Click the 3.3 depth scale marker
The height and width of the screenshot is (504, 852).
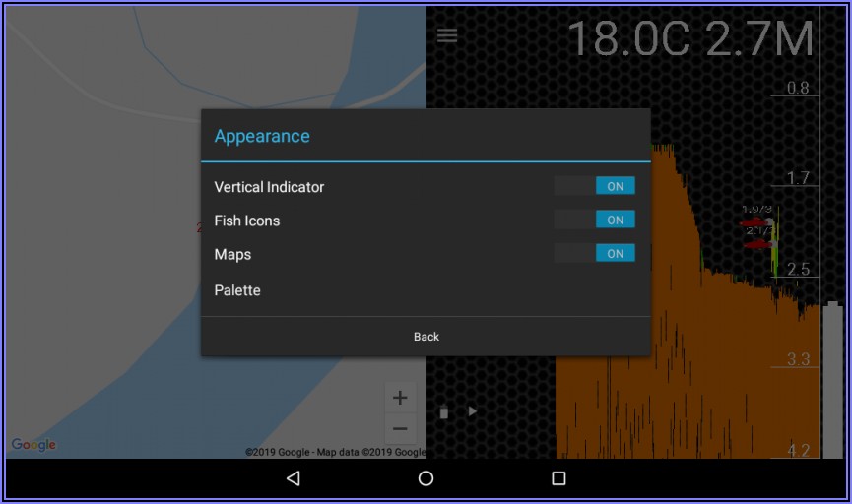(798, 359)
